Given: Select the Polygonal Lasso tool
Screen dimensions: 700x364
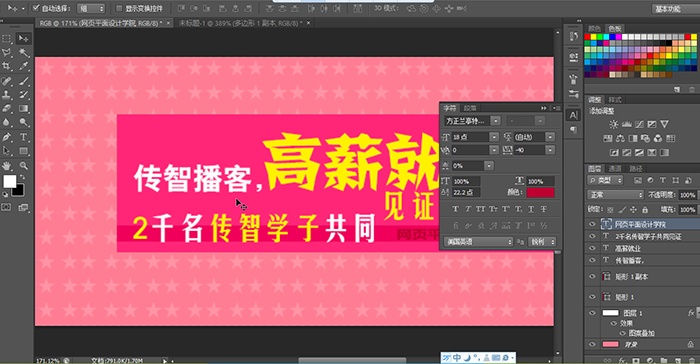Looking at the screenshot, I should coord(7,53).
